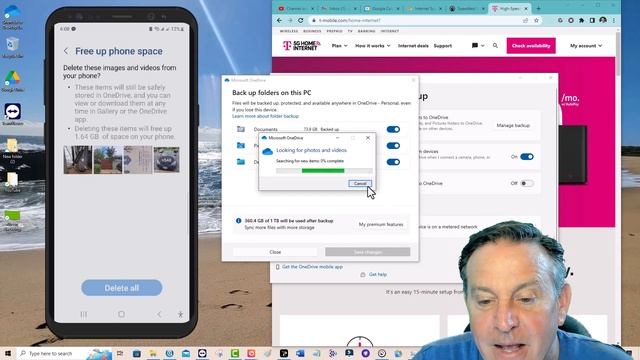The width and height of the screenshot is (640, 360).
Task: Click the blue info icon beside storage usage
Action: [x=238, y=221]
